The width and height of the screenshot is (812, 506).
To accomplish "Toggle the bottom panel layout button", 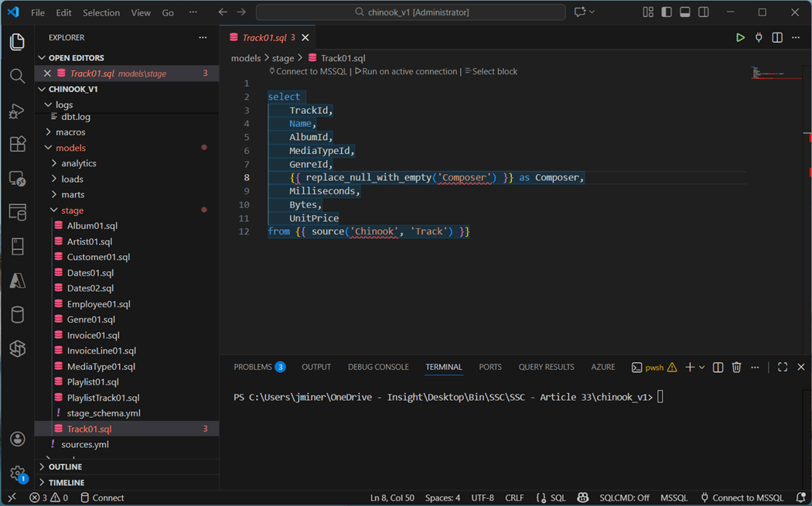I will [x=685, y=12].
